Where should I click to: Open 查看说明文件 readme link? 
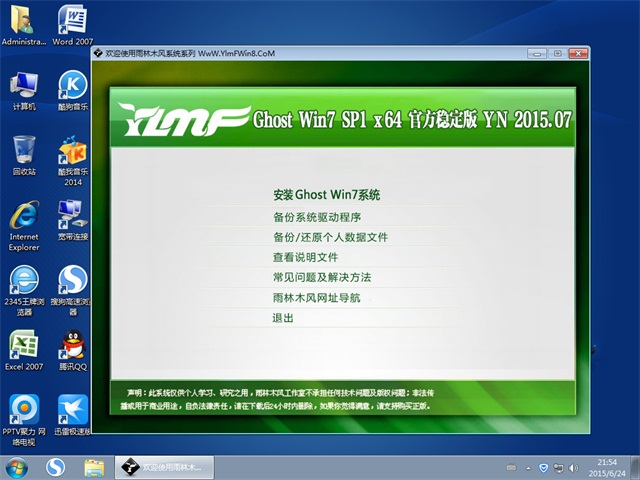tap(305, 257)
